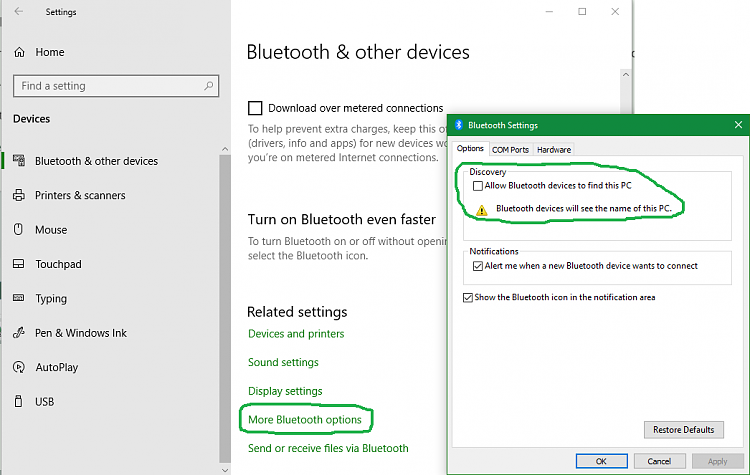This screenshot has width=750, height=475.
Task: Uncheck Alert me when new device connects
Action: [477, 266]
